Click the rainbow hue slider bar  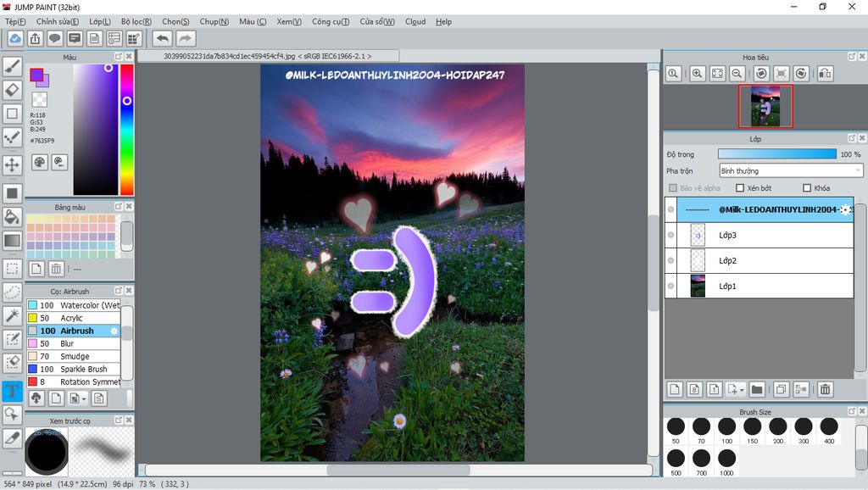pos(127,129)
